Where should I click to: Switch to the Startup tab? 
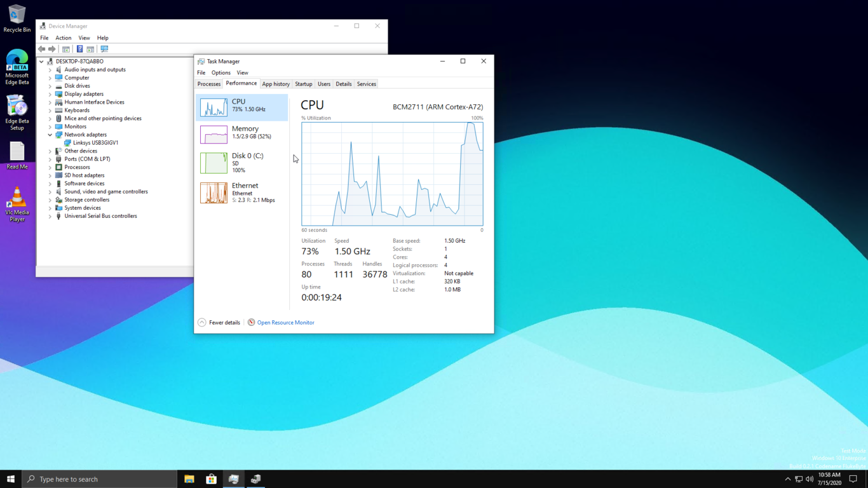[x=303, y=83]
